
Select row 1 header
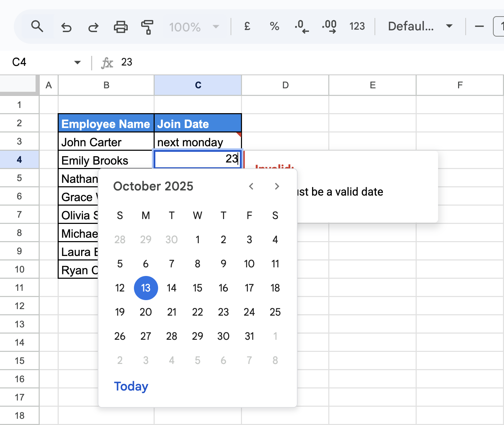tap(19, 105)
